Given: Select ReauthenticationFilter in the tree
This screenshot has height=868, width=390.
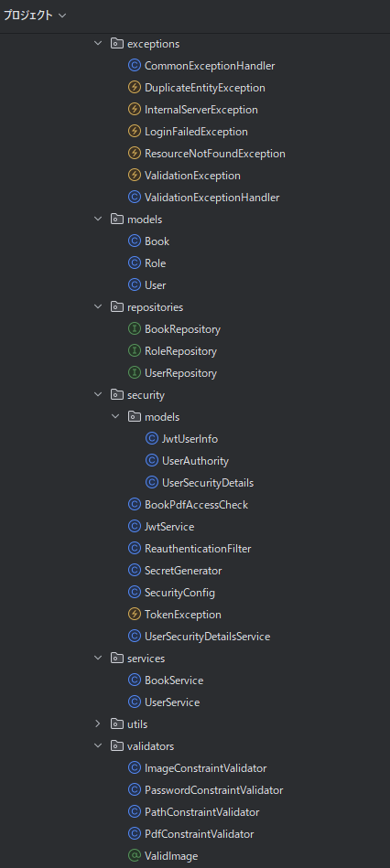Looking at the screenshot, I should 198,549.
